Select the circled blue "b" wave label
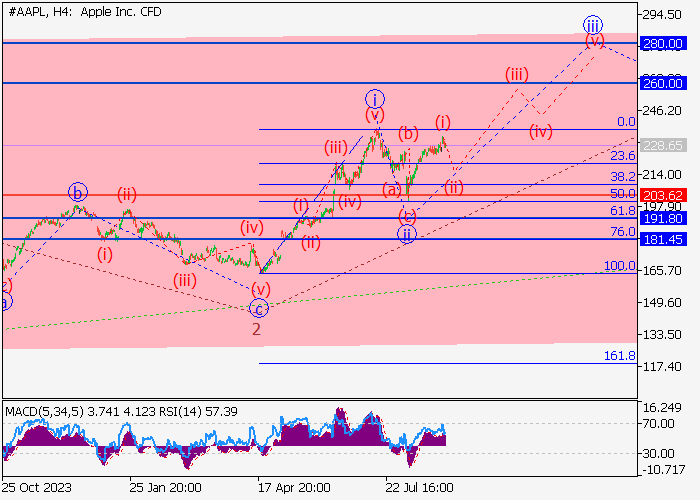Image resolution: width=700 pixels, height=500 pixels. (78, 192)
